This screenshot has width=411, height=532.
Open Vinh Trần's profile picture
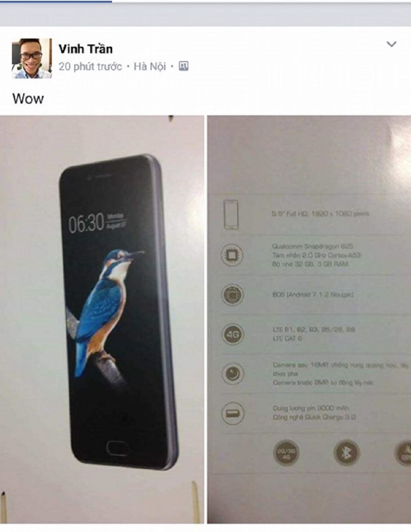[31, 58]
